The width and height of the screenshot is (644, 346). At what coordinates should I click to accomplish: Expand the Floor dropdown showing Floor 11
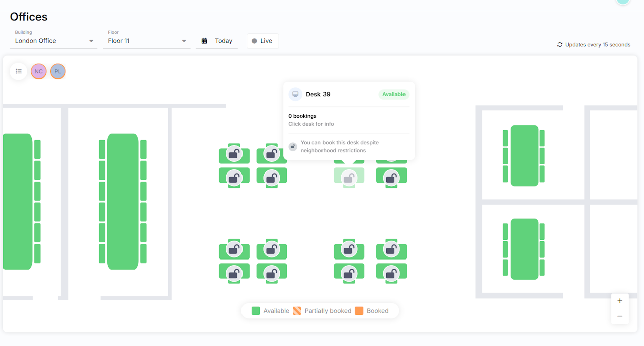(x=147, y=41)
